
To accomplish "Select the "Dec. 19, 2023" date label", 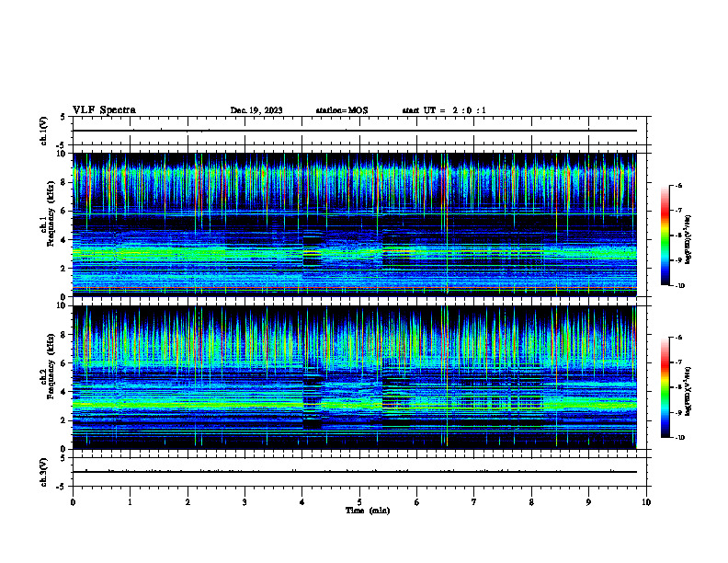I will pos(256,110).
